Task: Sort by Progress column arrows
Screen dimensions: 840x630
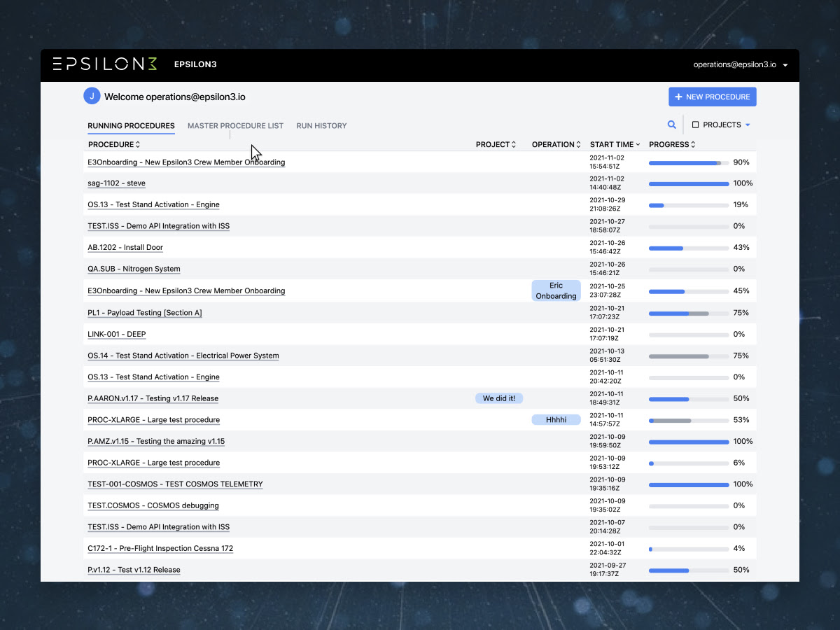Action: click(x=693, y=145)
